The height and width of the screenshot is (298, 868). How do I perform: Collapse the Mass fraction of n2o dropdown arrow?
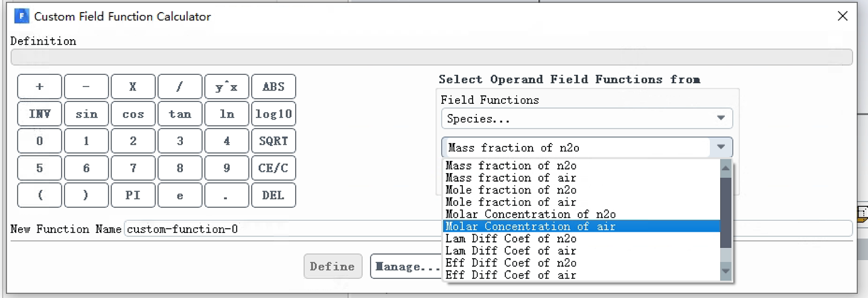[x=721, y=147]
